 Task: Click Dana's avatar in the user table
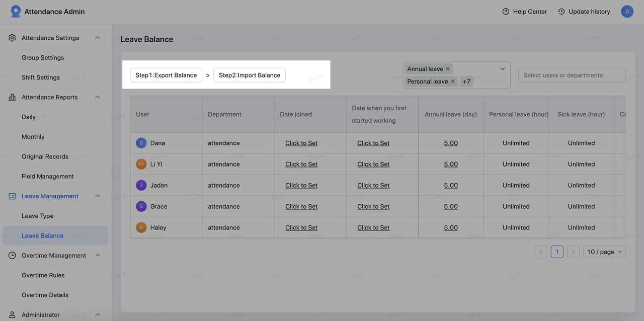pyautogui.click(x=141, y=143)
